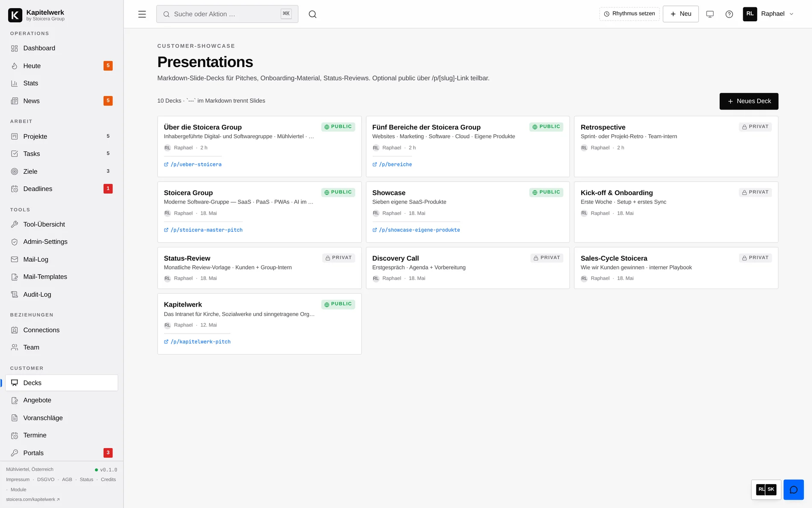The image size is (812, 508).
Task: Click Rhythmus setzen button
Action: coord(629,14)
